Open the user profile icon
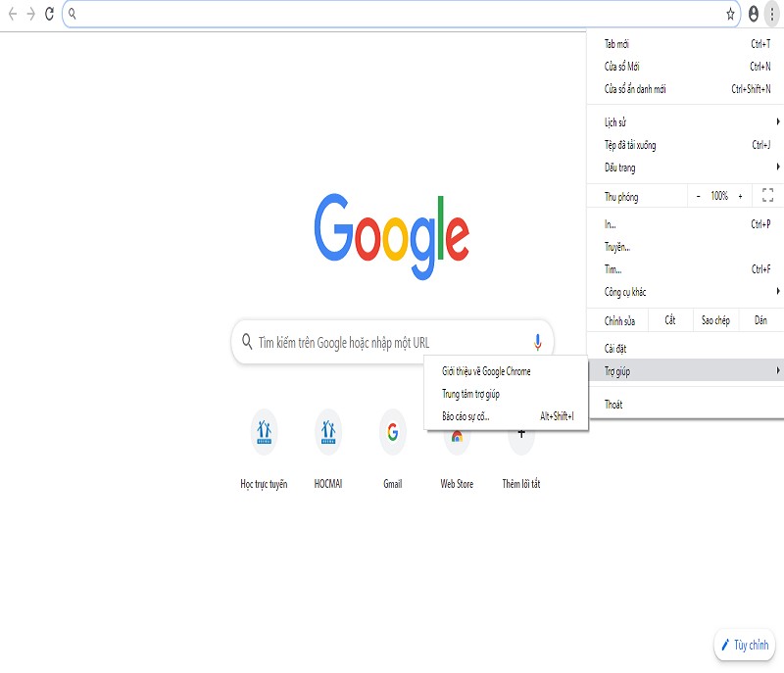The image size is (784, 673). (754, 14)
